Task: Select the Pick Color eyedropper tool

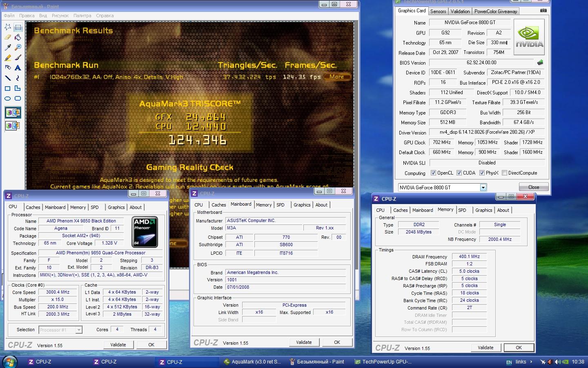Action: click(x=8, y=47)
